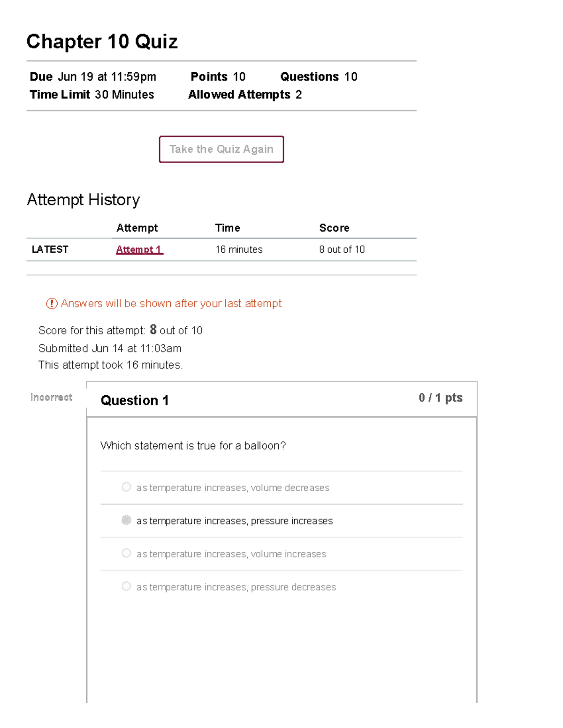Click the Chapter 10 Quiz heading
The height and width of the screenshot is (728, 563).
[102, 42]
